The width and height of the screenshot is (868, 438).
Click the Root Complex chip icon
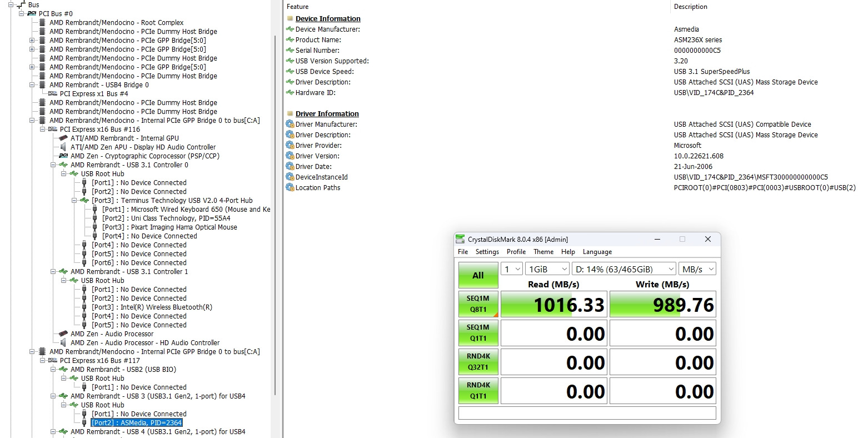coord(42,22)
